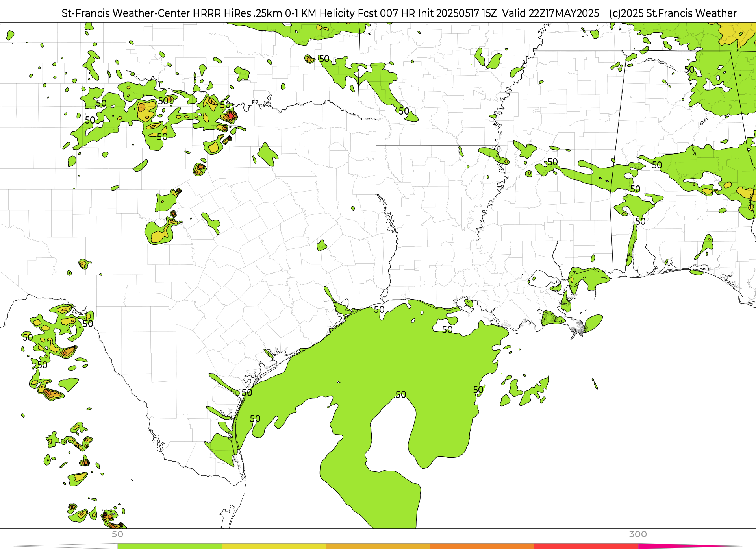Click the gray arrow end of the color bar
Image resolution: width=756 pixels, height=551 pixels.
coord(66,546)
